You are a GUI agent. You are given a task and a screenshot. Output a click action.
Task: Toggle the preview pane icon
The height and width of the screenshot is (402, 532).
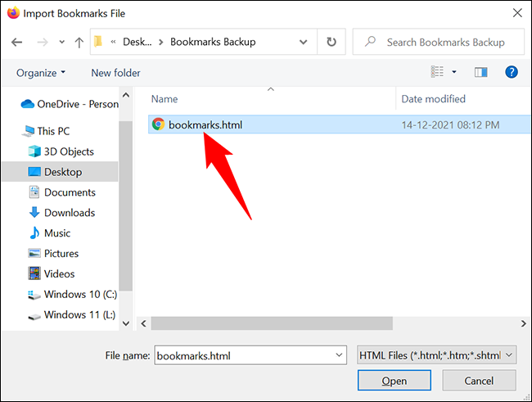click(x=481, y=73)
